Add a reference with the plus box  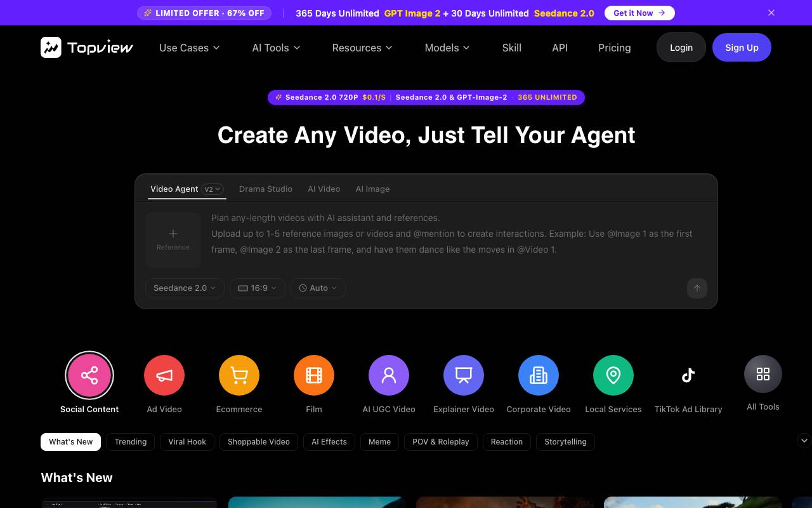tap(173, 240)
